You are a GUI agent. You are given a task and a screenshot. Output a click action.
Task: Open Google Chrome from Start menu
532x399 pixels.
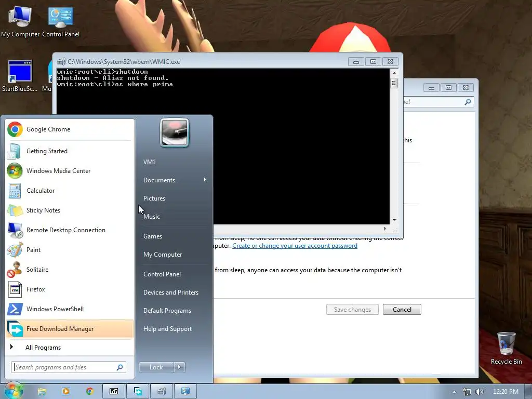point(70,129)
